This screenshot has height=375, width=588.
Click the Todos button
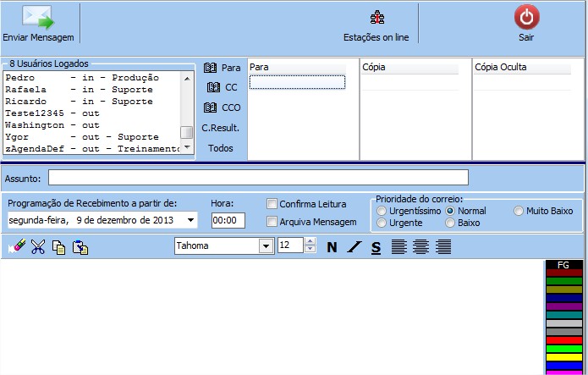click(221, 148)
